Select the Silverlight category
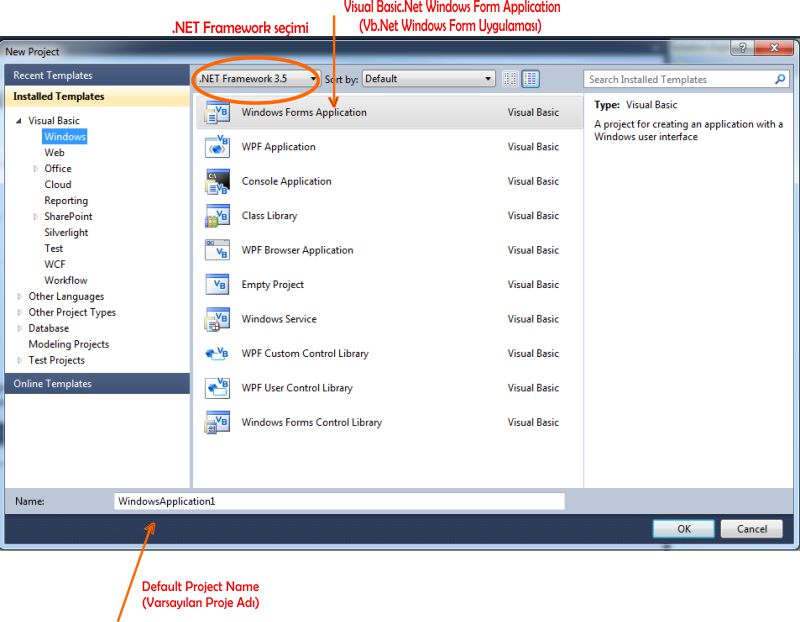The height and width of the screenshot is (622, 800). coord(66,233)
